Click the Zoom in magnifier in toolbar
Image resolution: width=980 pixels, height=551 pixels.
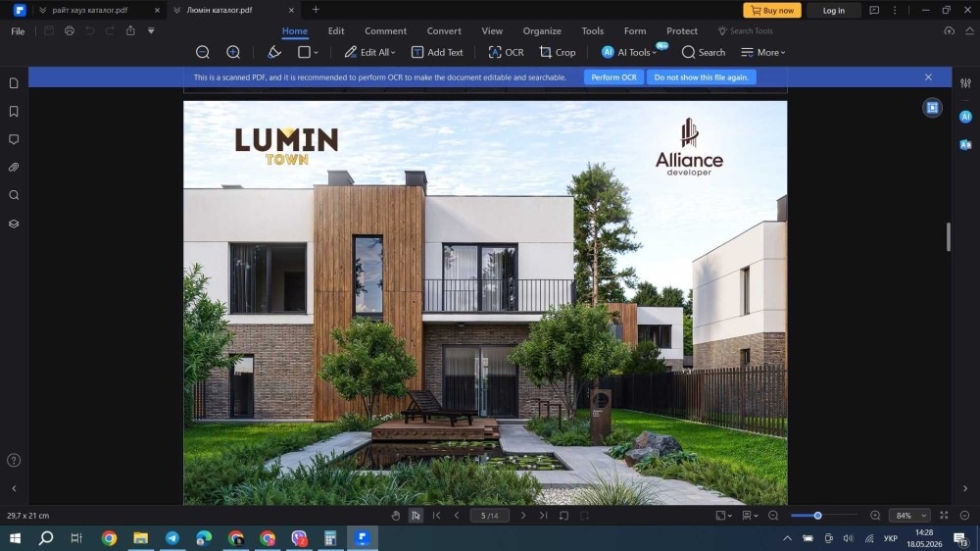pos(233,53)
